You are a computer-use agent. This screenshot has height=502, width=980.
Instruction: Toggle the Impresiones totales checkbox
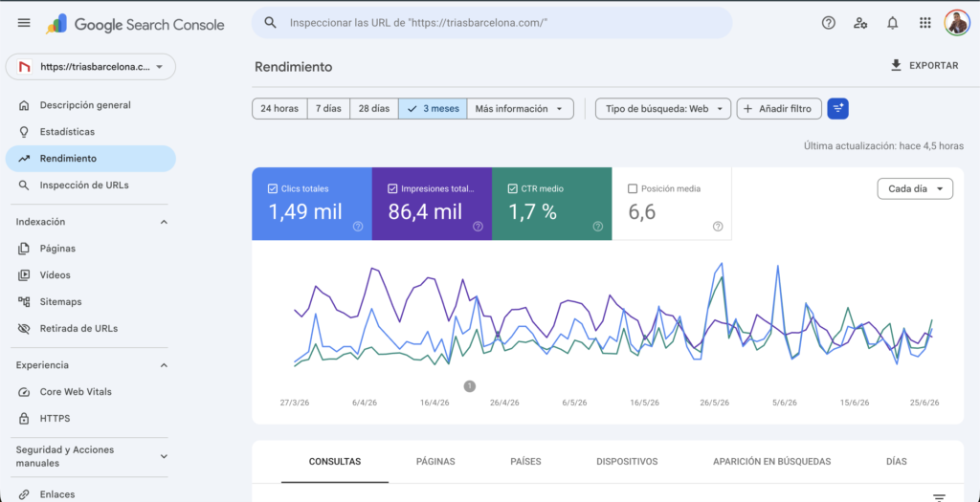point(391,188)
